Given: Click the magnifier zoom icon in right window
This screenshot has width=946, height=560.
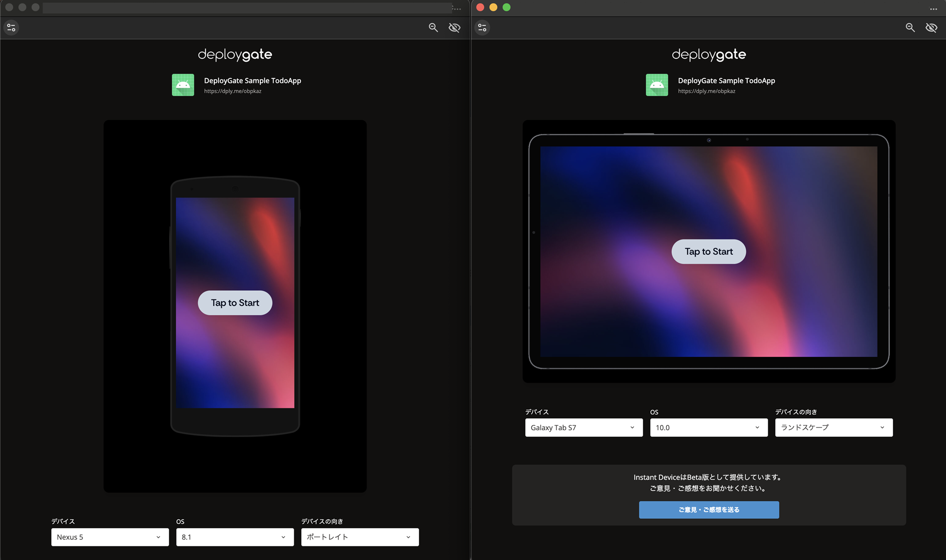Looking at the screenshot, I should pos(910,28).
